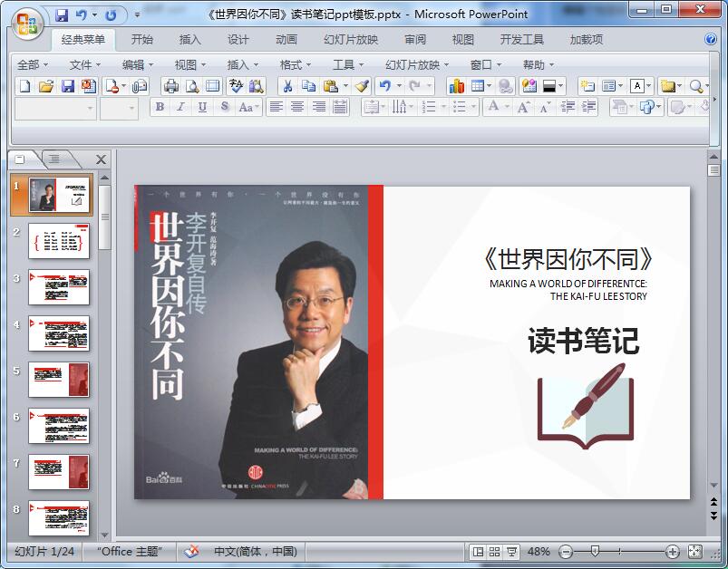
Task: Save using the toolbar floppy disk icon
Action: tap(68, 86)
